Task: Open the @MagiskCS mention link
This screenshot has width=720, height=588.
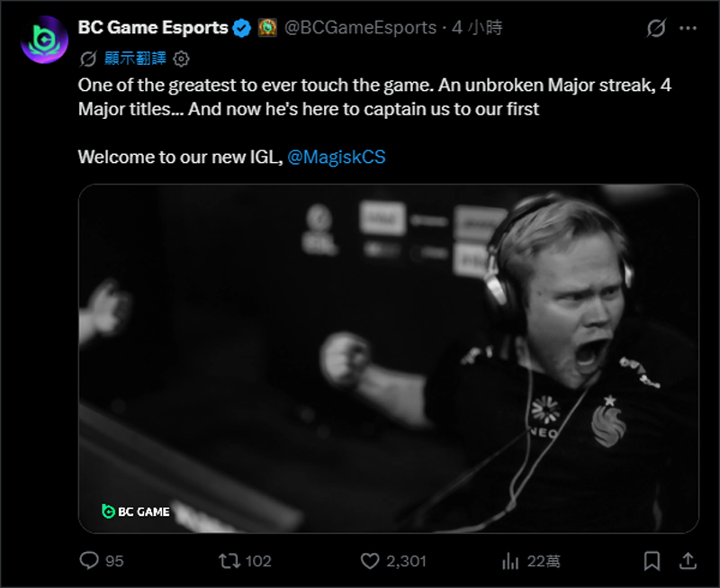Action: [336, 157]
